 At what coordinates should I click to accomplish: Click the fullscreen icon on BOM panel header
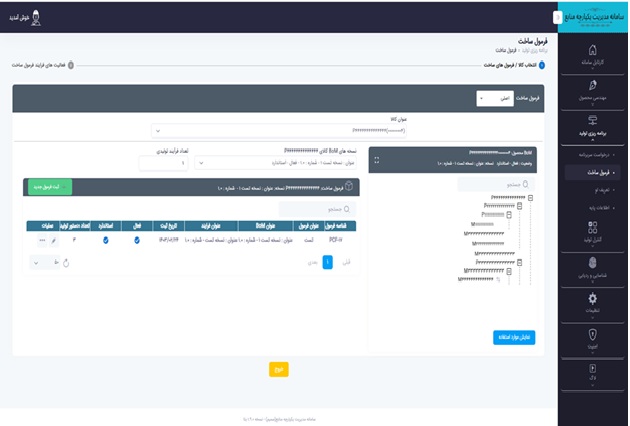(376, 160)
